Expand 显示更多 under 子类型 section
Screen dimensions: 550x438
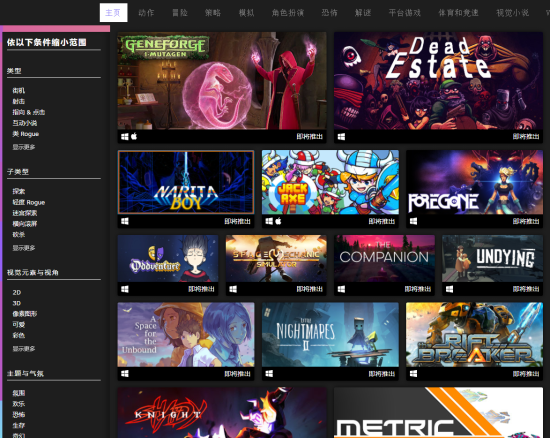[24, 248]
